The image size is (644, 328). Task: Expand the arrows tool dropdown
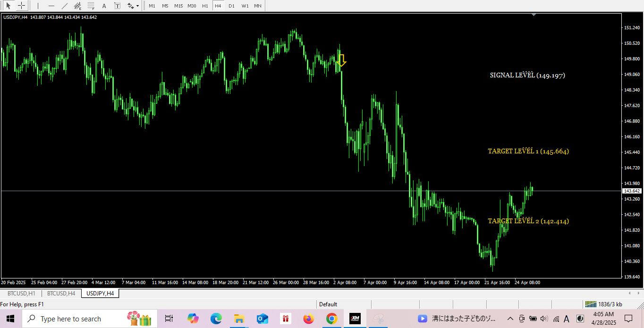[x=137, y=6]
